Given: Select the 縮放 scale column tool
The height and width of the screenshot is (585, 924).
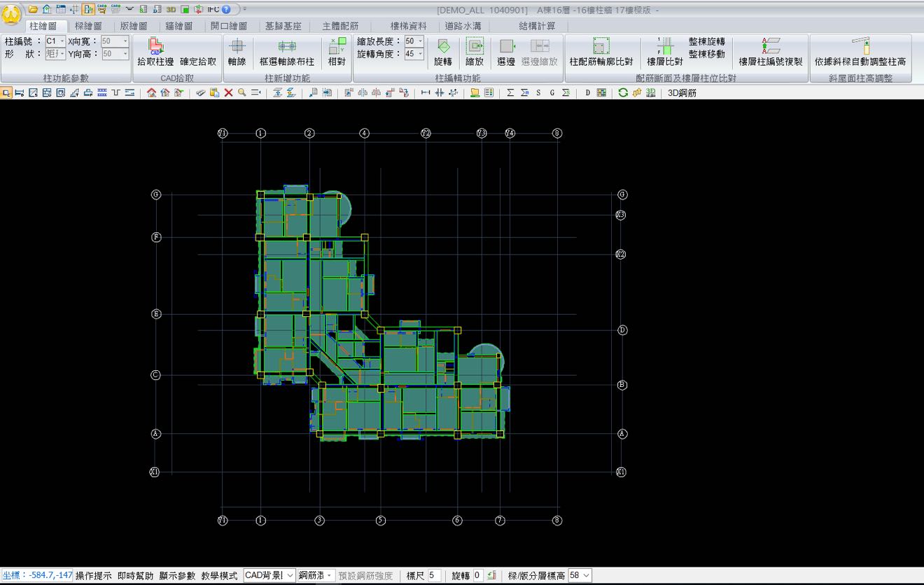Looking at the screenshot, I should pos(475,47).
